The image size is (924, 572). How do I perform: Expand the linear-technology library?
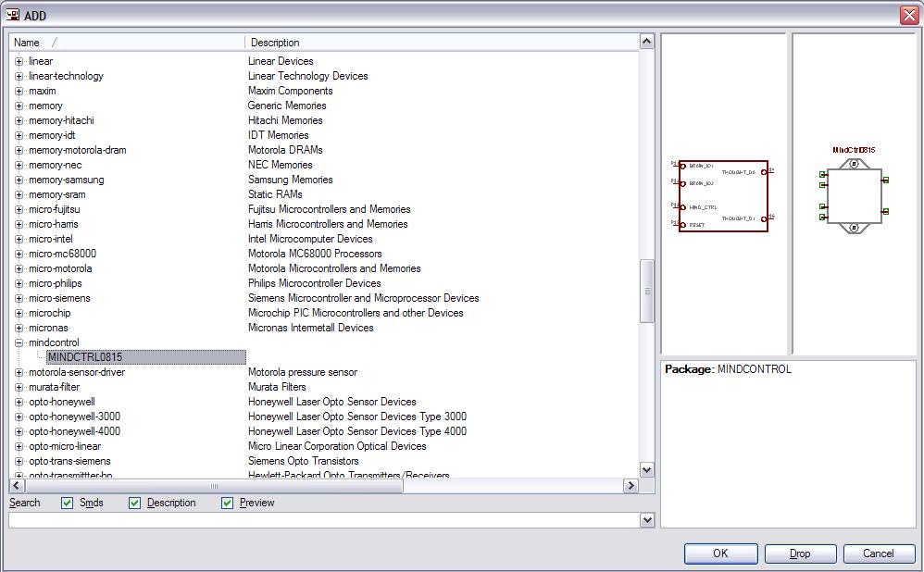(x=19, y=76)
